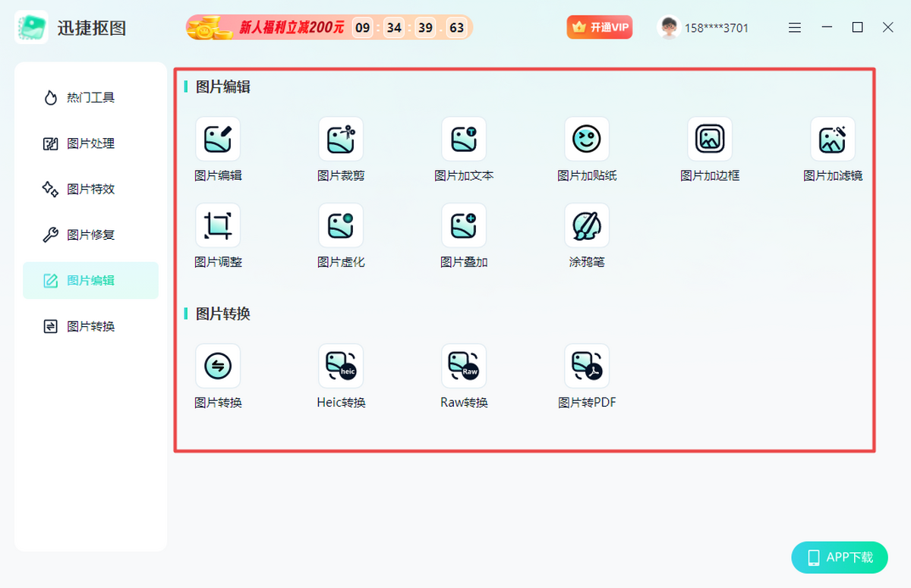This screenshot has width=911, height=588.
Task: Select the 图片加贴纸 sticker tool
Action: tap(587, 139)
